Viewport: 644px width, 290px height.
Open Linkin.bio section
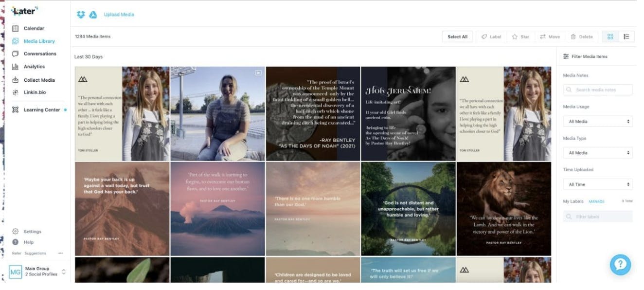[35, 92]
